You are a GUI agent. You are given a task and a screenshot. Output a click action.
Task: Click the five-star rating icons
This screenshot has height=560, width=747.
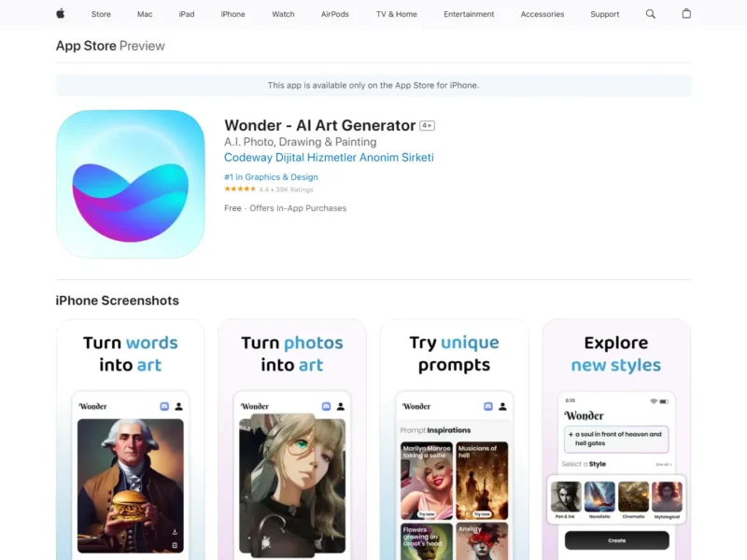point(239,189)
